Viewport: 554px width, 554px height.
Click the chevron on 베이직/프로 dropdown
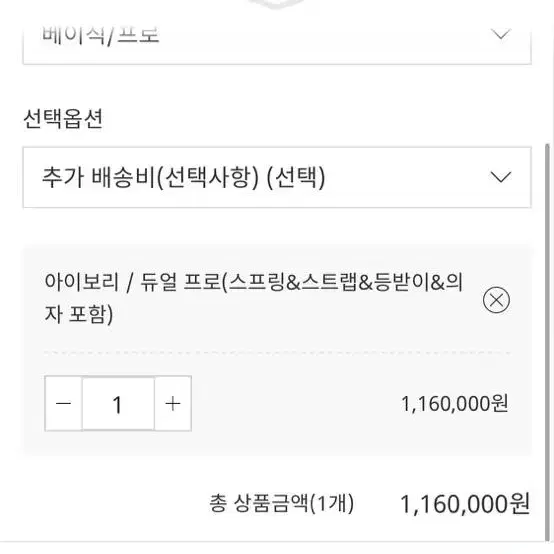[x=501, y=34]
